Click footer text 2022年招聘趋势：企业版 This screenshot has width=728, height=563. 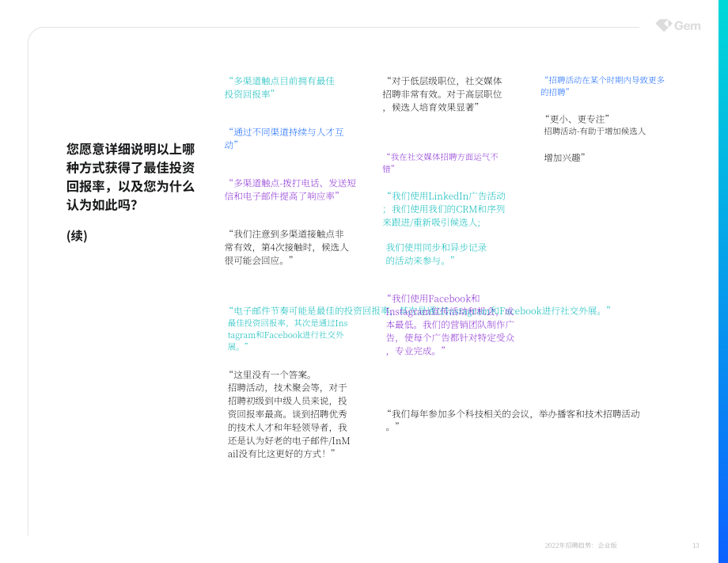(581, 546)
